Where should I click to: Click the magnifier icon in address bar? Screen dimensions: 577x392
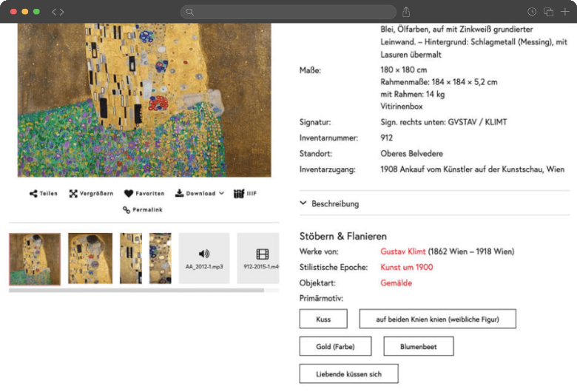pyautogui.click(x=190, y=12)
